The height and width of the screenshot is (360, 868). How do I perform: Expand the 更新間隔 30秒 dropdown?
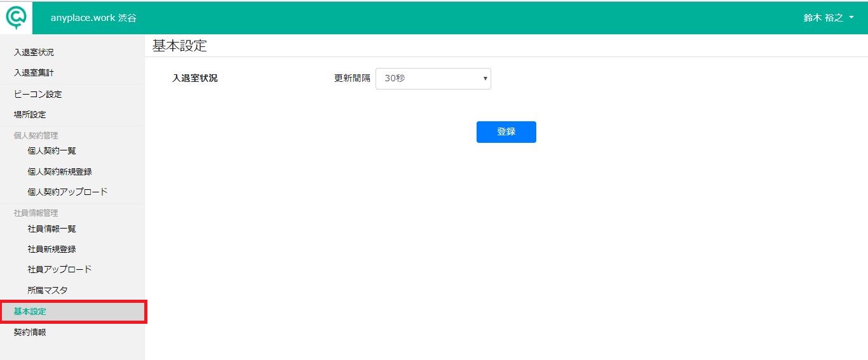tap(433, 79)
